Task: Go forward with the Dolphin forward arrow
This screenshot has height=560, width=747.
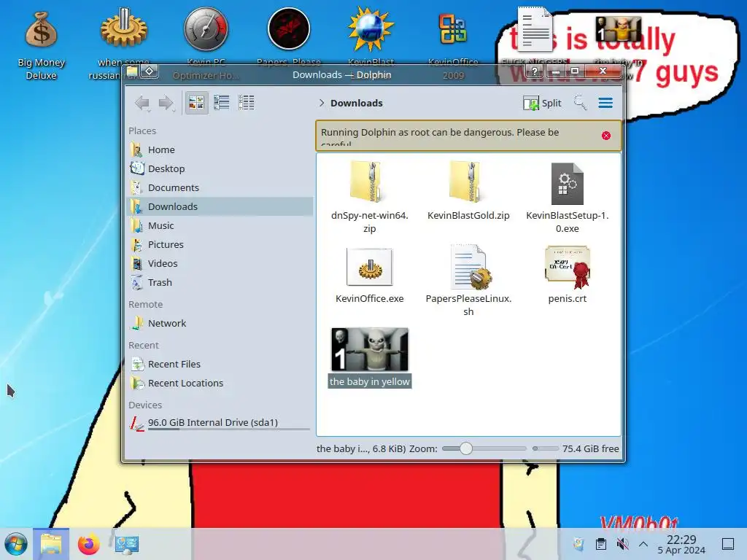Action: coord(166,103)
